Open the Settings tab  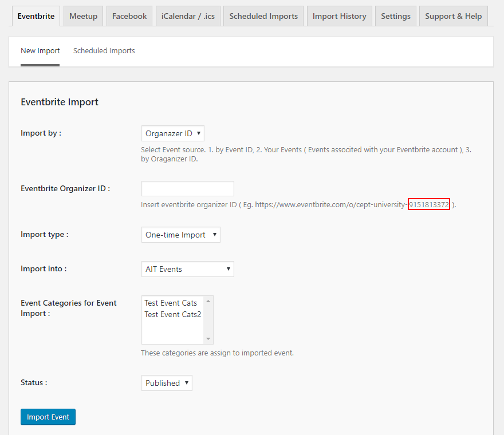(396, 16)
